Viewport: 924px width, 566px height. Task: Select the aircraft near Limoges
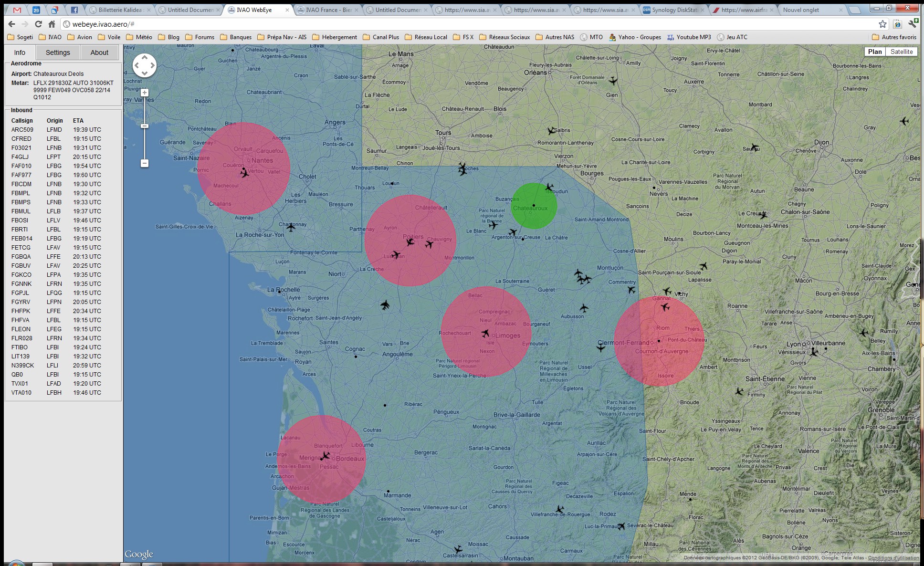pyautogui.click(x=486, y=333)
